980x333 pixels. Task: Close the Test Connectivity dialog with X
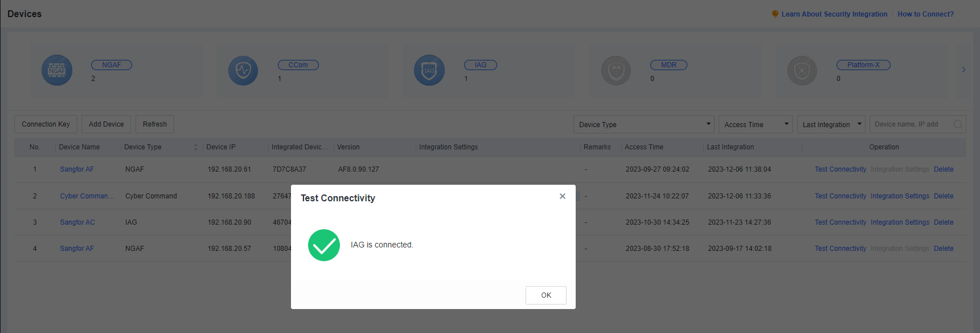tap(562, 196)
